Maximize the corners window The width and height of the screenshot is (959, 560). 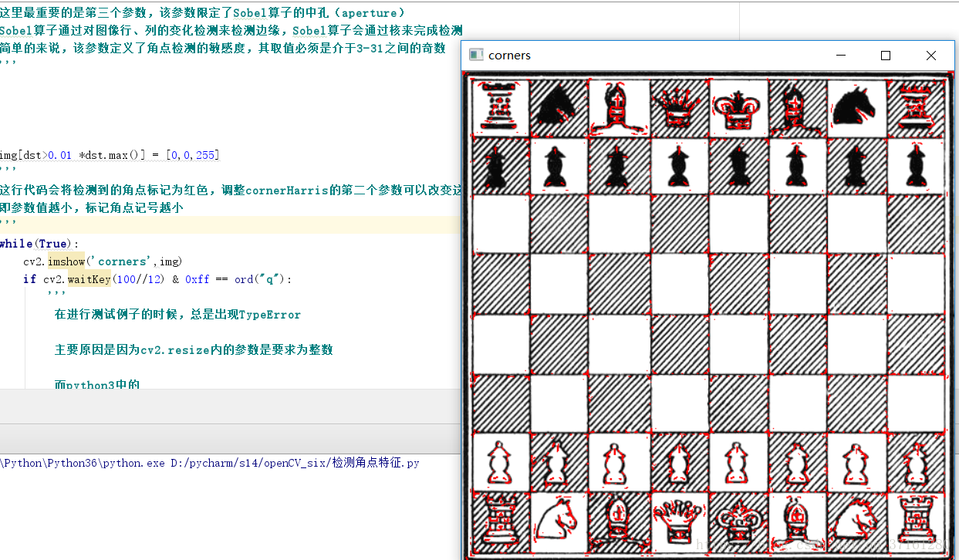886,56
